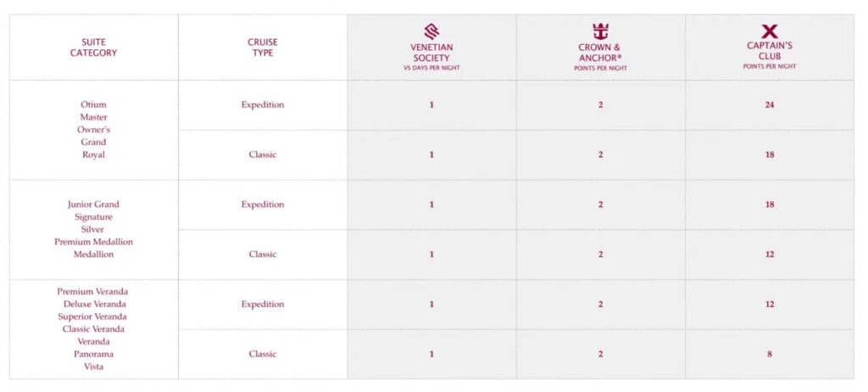Select the Premium Medallion suite name
The width and height of the screenshot is (868, 392).
pos(94,242)
